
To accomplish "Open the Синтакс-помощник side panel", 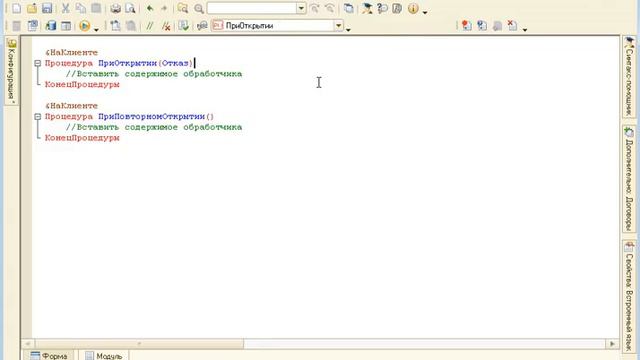I will point(629,76).
